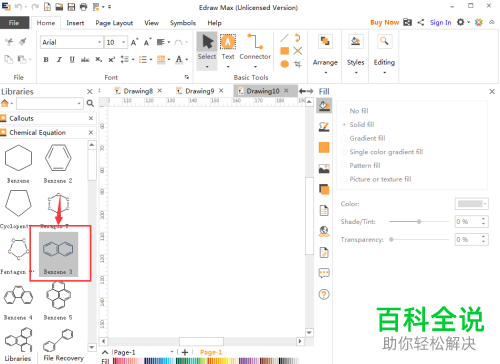Open the font size dropdown

click(124, 42)
